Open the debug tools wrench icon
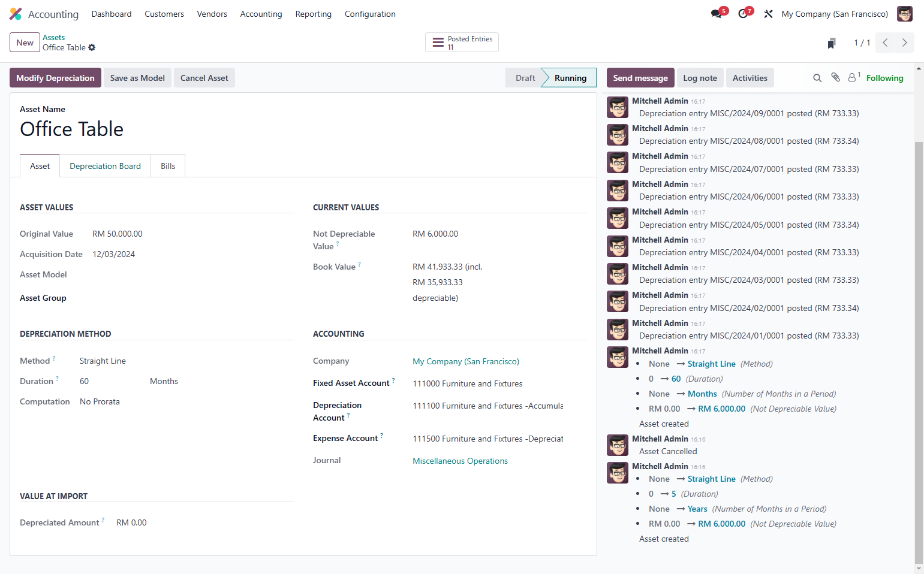 768,14
